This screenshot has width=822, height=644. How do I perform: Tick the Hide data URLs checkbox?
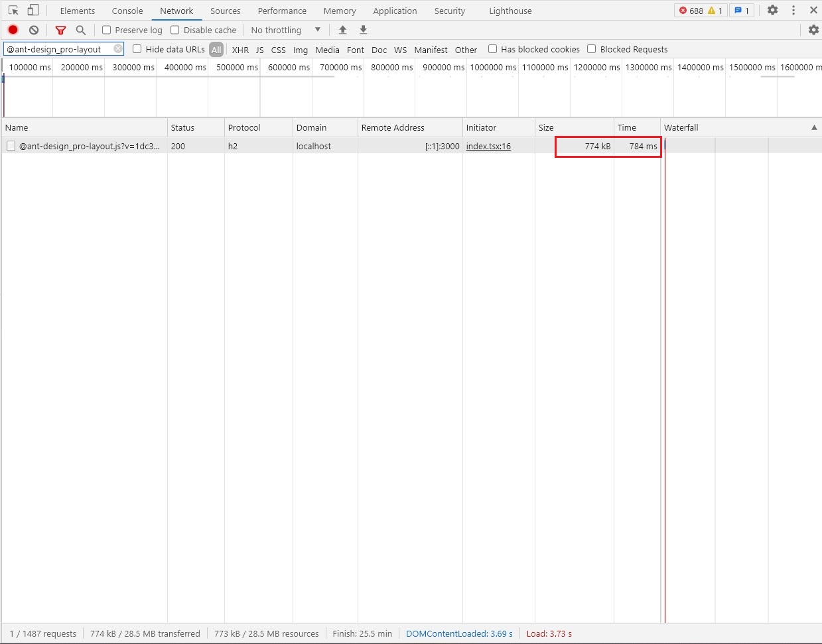point(137,49)
